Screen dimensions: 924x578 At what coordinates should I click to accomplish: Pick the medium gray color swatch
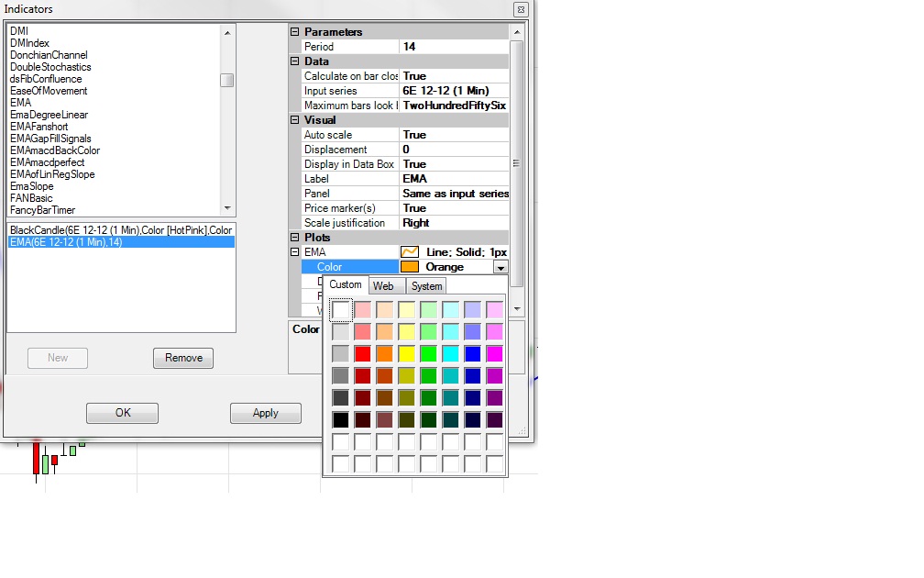click(341, 376)
